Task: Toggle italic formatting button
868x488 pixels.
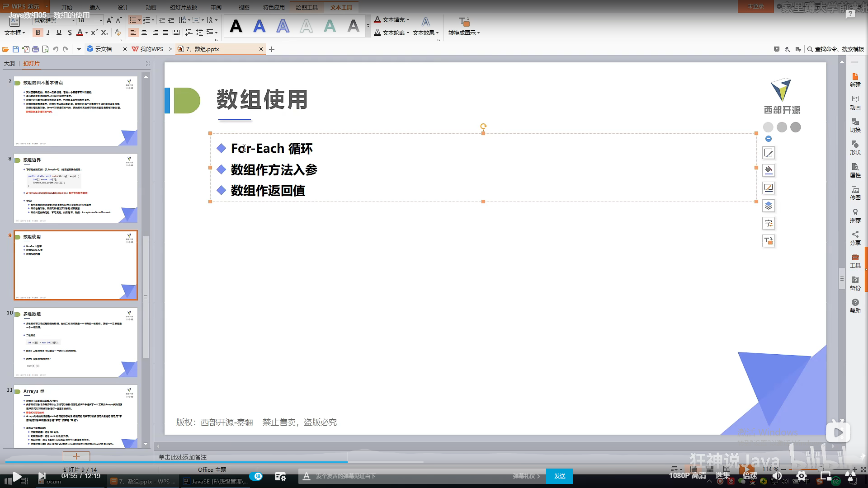Action: click(48, 33)
